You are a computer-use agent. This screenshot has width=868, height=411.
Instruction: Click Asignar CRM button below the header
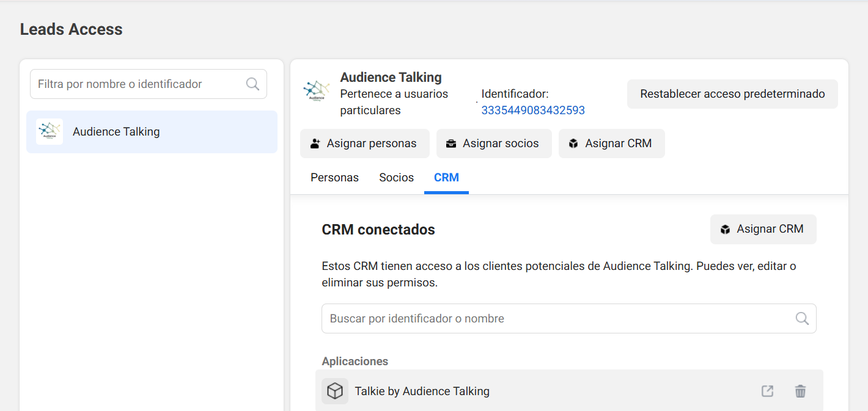[612, 144]
